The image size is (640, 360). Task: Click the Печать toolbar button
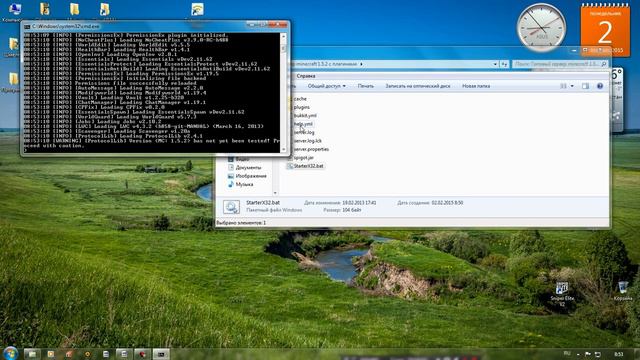coord(366,86)
